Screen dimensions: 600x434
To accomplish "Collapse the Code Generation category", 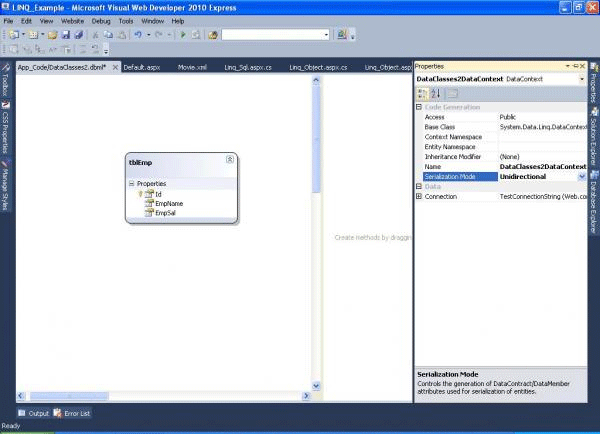I will point(419,107).
